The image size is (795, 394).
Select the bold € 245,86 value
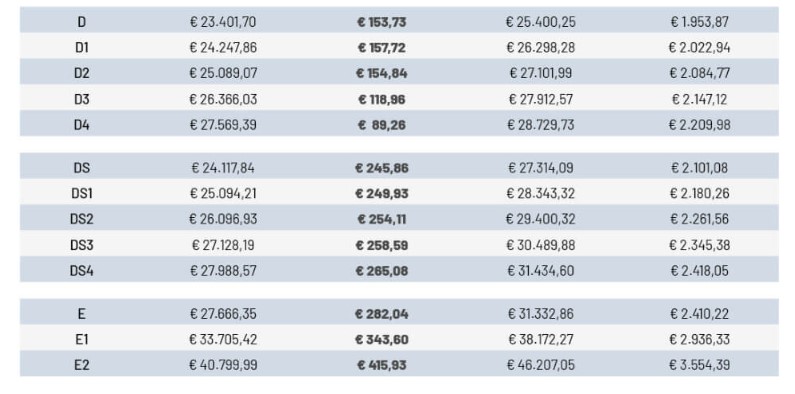[x=382, y=168]
